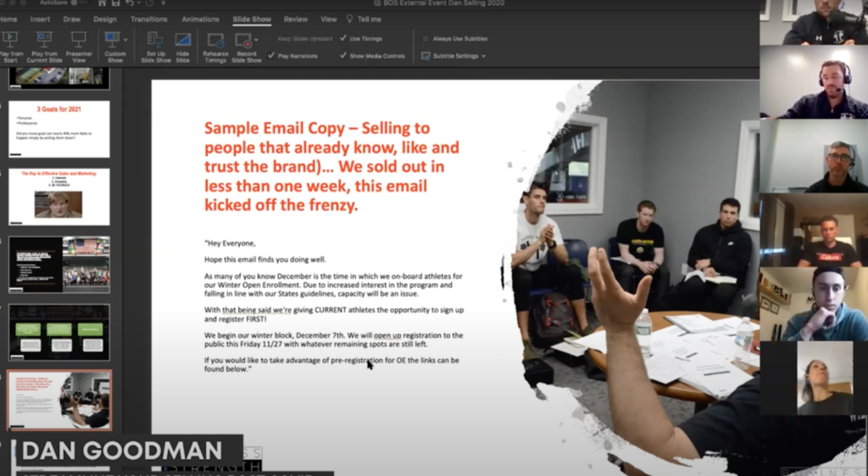Select the Slide Show tab
This screenshot has width=868, height=476.
click(252, 19)
